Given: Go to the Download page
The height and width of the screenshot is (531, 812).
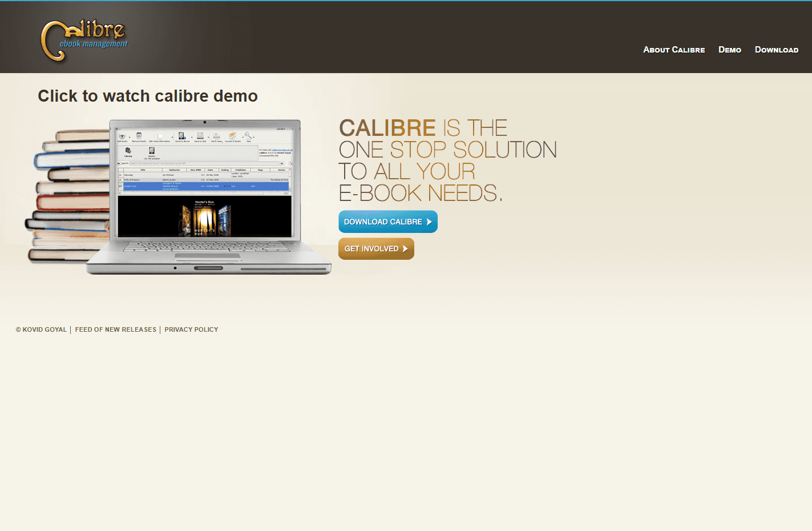Looking at the screenshot, I should (x=777, y=50).
